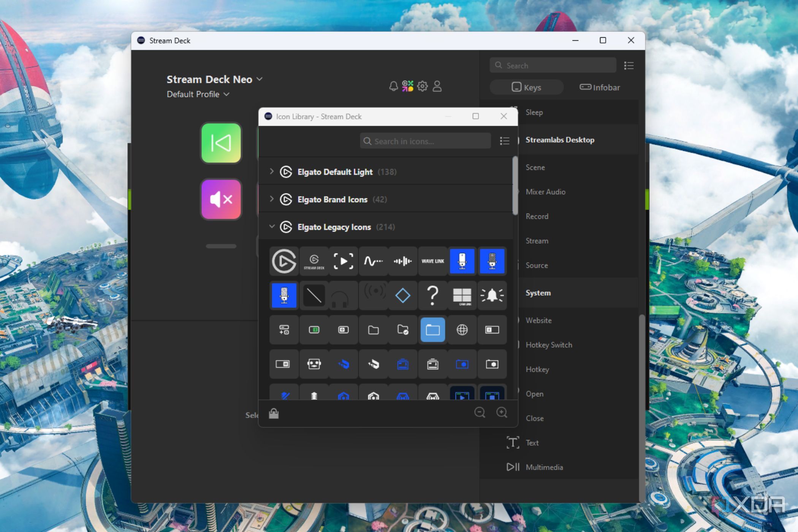Select the light blue folder icon
This screenshot has width=798, height=532.
click(x=432, y=330)
